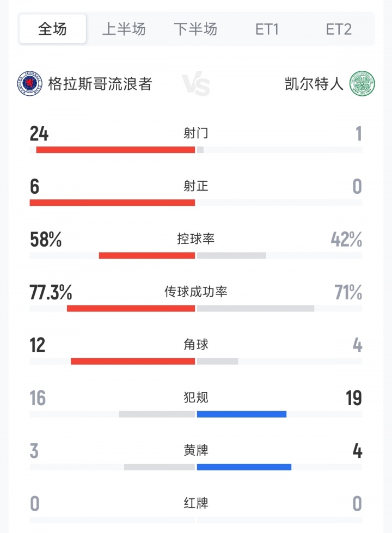The width and height of the screenshot is (392, 533).
Task: Click the Celtic club crest icon
Action: point(363,83)
